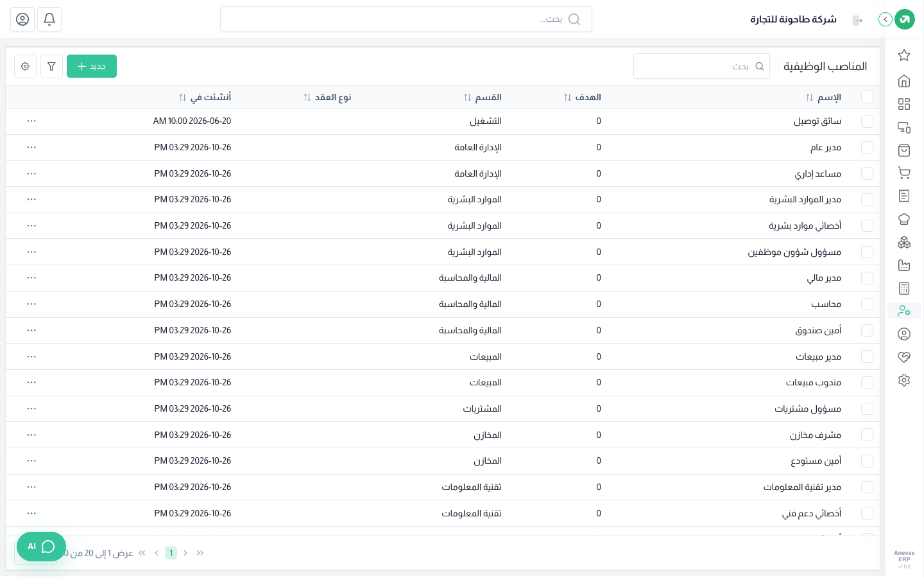The height and width of the screenshot is (578, 924).
Task: Click the أمين مستودع name cell
Action: pyautogui.click(x=816, y=461)
